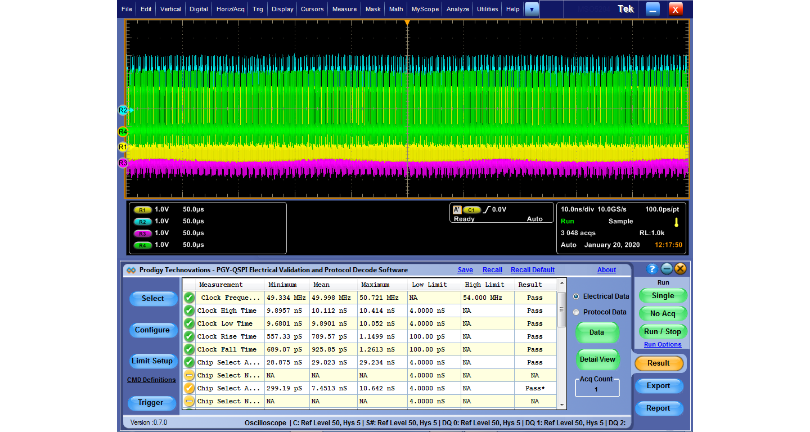This screenshot has height=432, width=810.
Task: Click the trigger A indicator icon
Action: click(x=457, y=210)
